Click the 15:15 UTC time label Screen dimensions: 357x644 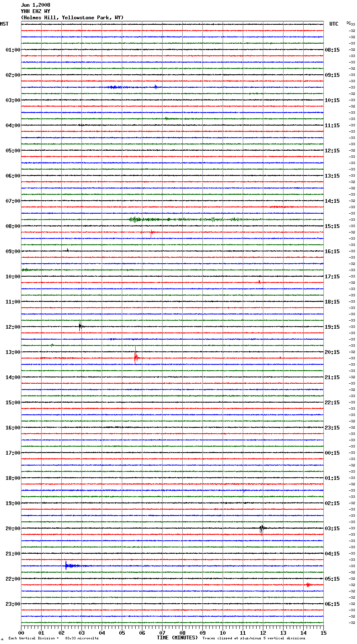[332, 226]
